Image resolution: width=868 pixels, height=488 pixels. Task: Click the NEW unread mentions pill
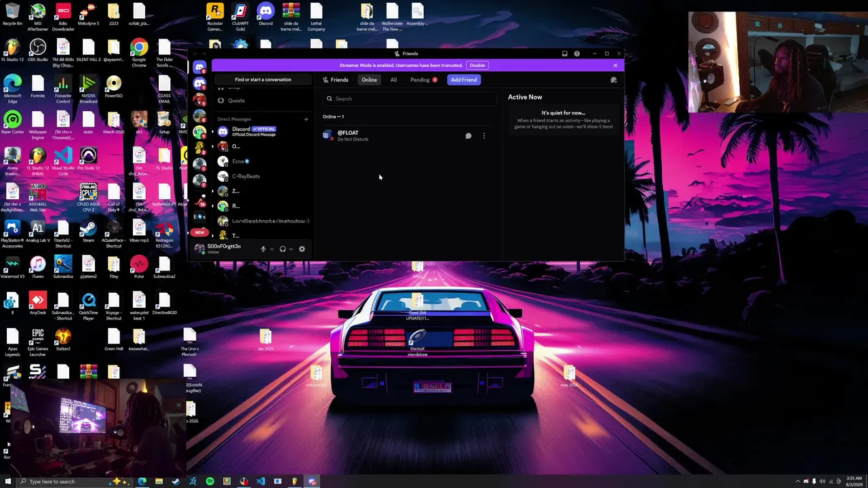coord(199,232)
